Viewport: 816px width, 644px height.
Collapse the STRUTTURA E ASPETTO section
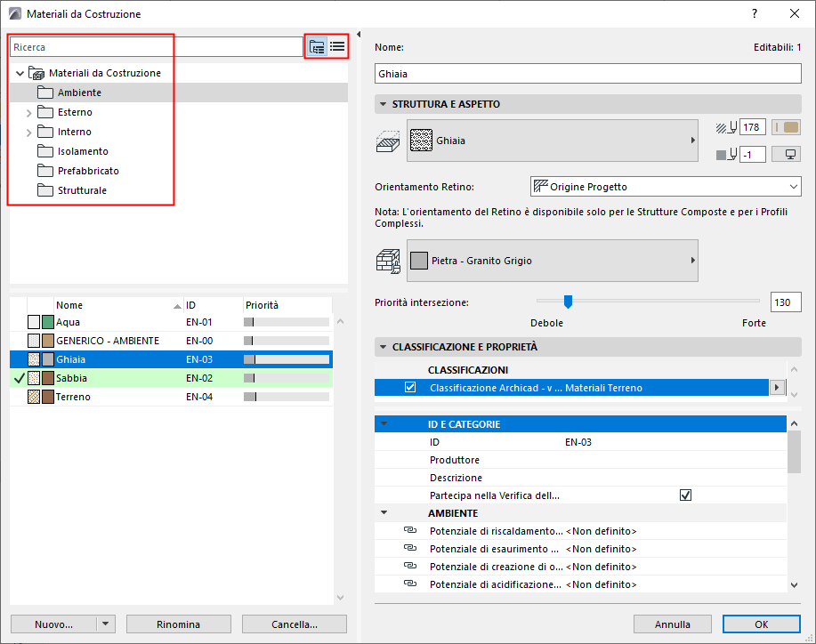point(383,104)
